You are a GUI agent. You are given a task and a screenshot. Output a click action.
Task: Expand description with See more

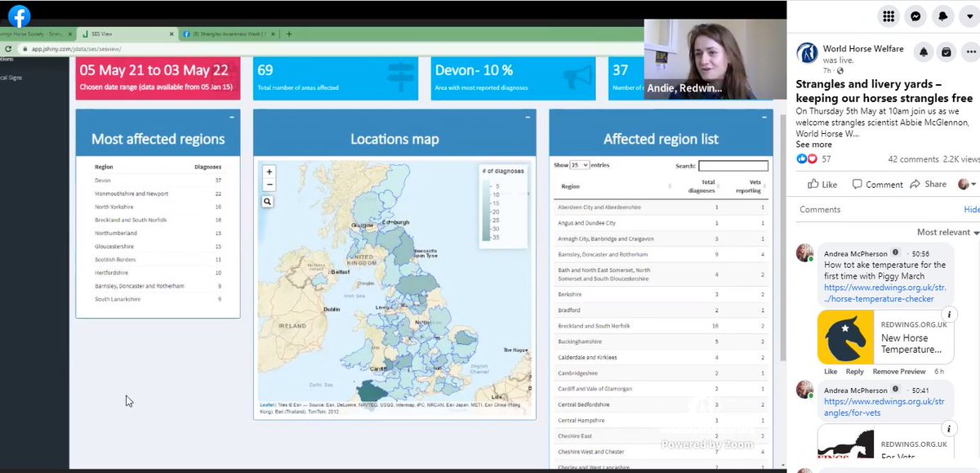click(814, 145)
